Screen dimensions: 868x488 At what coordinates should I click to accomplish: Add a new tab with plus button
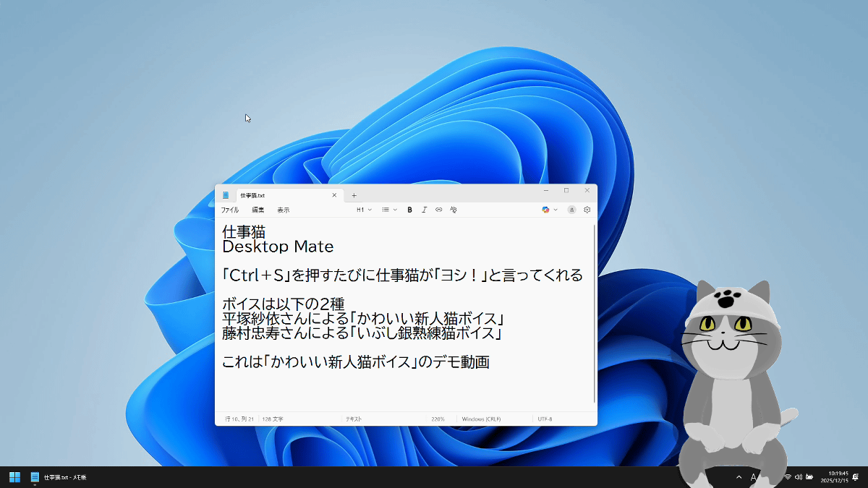[x=354, y=195]
